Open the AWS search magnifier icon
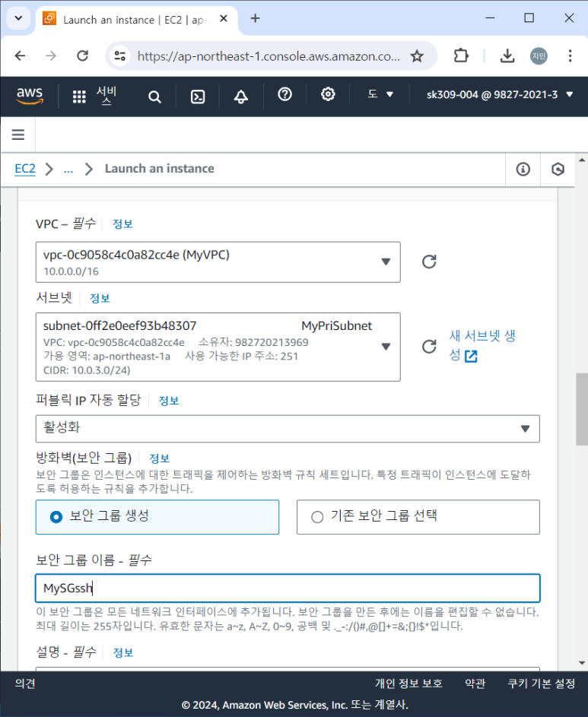Screen dimensions: 588x717 tap(154, 97)
